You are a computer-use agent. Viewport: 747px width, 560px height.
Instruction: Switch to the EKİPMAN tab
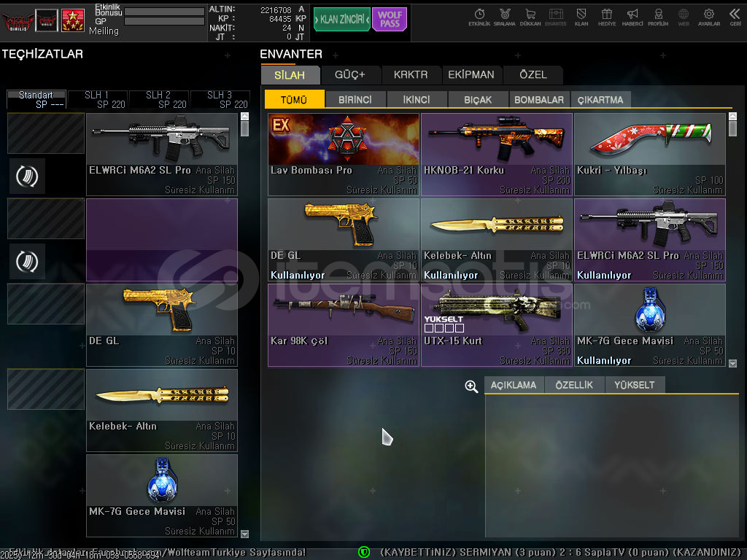point(471,75)
